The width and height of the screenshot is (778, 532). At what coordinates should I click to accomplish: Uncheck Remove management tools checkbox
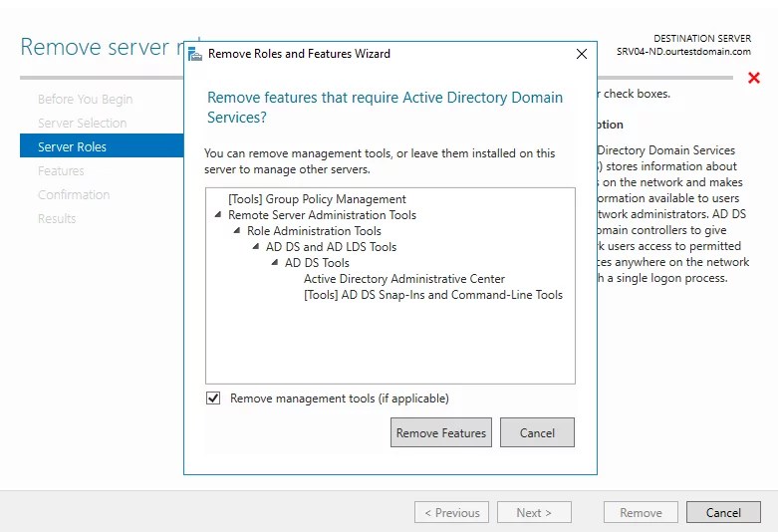point(213,399)
